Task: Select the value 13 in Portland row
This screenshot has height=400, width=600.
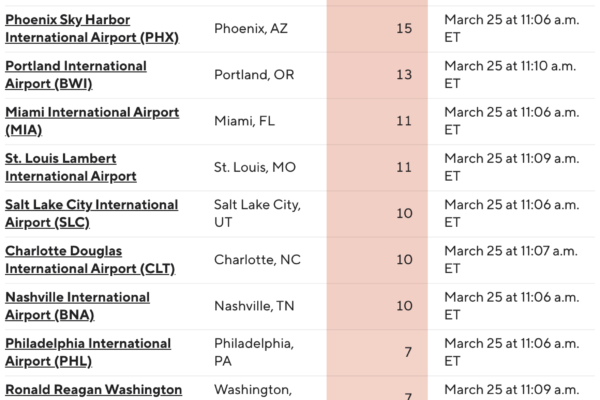Action: pos(404,74)
